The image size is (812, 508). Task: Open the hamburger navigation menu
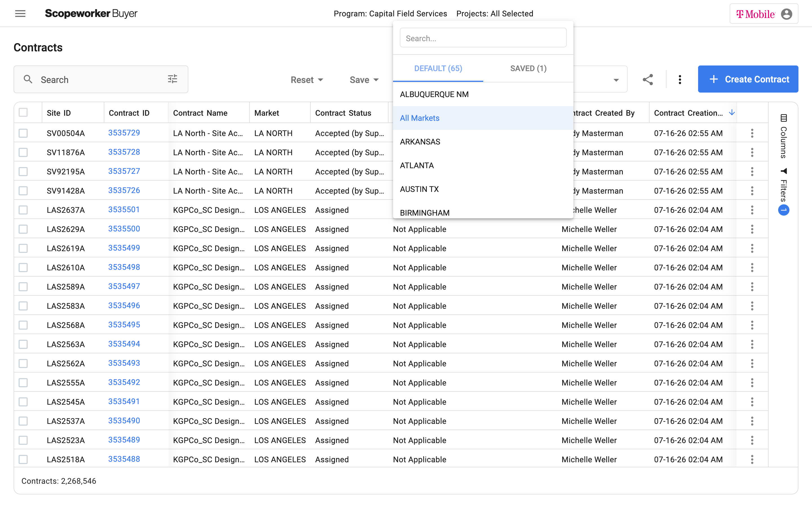[20, 14]
